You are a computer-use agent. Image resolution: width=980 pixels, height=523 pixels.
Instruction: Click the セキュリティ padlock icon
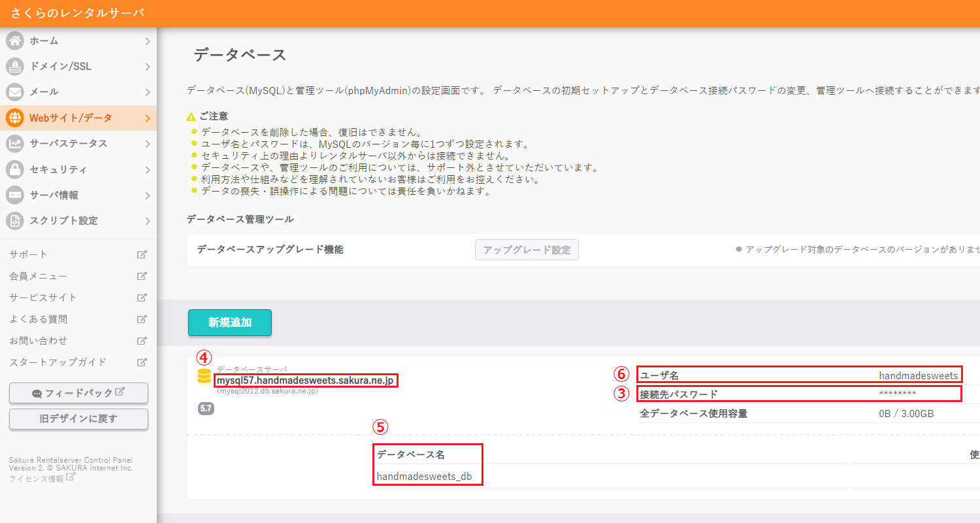14,169
